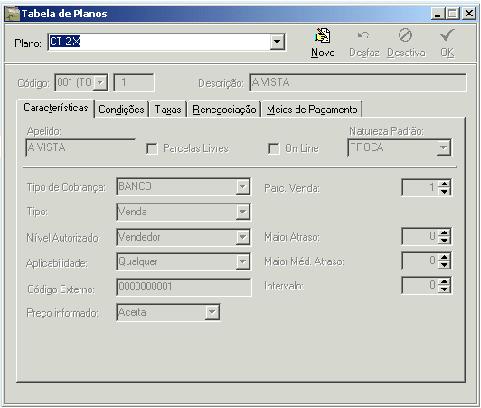Screen dimensions: 481x408
Task: Switch to the Características tab
Action: pyautogui.click(x=56, y=108)
